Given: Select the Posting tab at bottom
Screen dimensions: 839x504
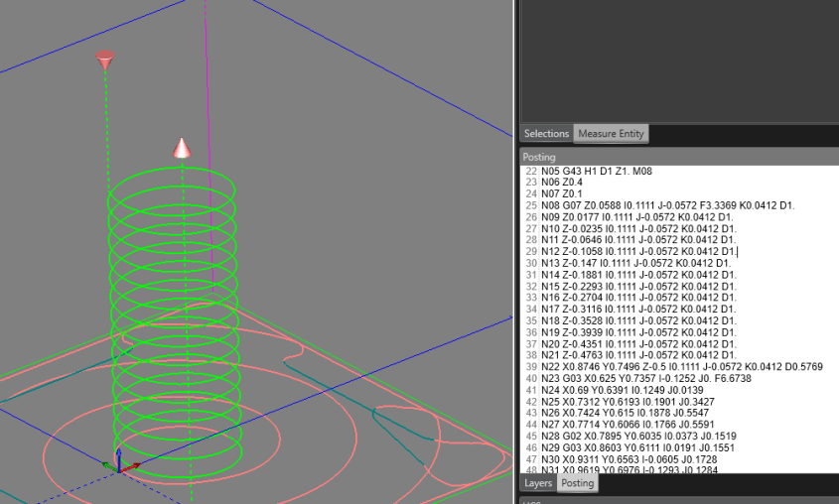Looking at the screenshot, I should click(577, 483).
